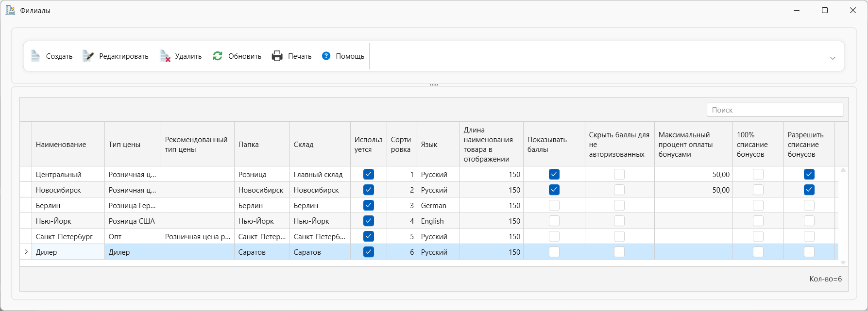Click the English language cell
The width and height of the screenshot is (868, 311).
coord(438,221)
